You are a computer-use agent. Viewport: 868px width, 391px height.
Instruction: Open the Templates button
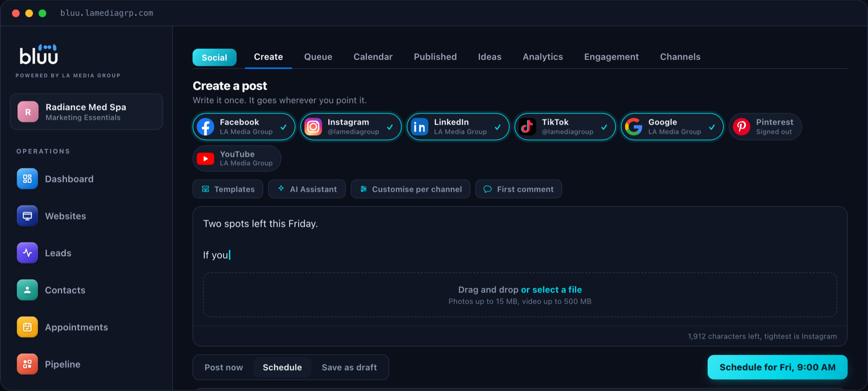(228, 189)
